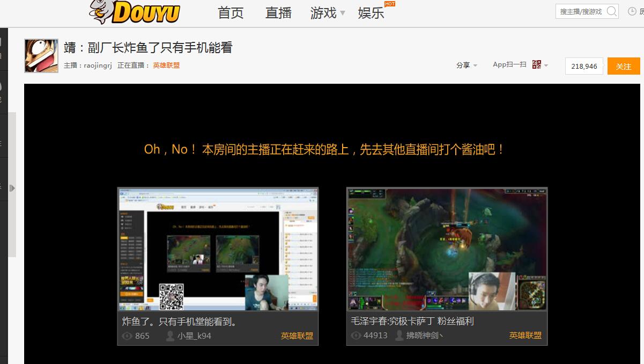Screen dimensions: 644x364
Task: Click room title 靖：副厂长炸鱼了只有手机能看
Action: pos(148,48)
